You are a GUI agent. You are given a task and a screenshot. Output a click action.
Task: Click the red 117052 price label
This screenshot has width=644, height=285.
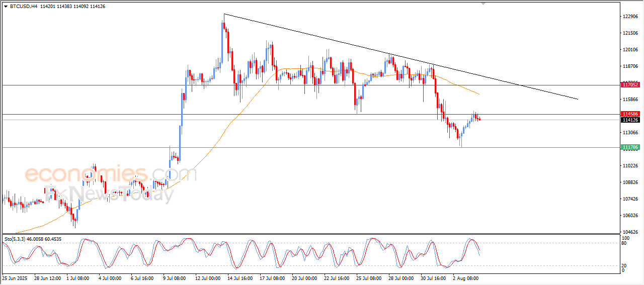pos(631,85)
